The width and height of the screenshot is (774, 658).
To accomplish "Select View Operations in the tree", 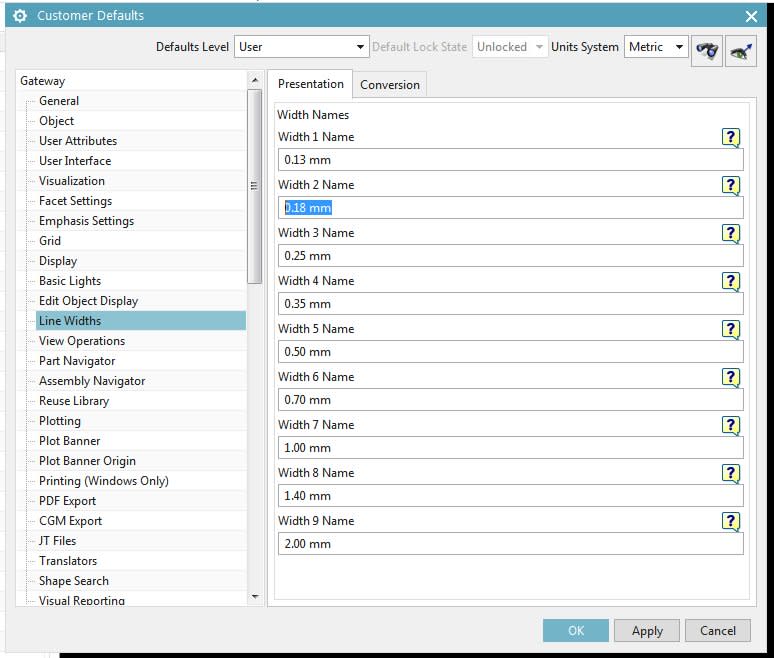I will coord(82,341).
